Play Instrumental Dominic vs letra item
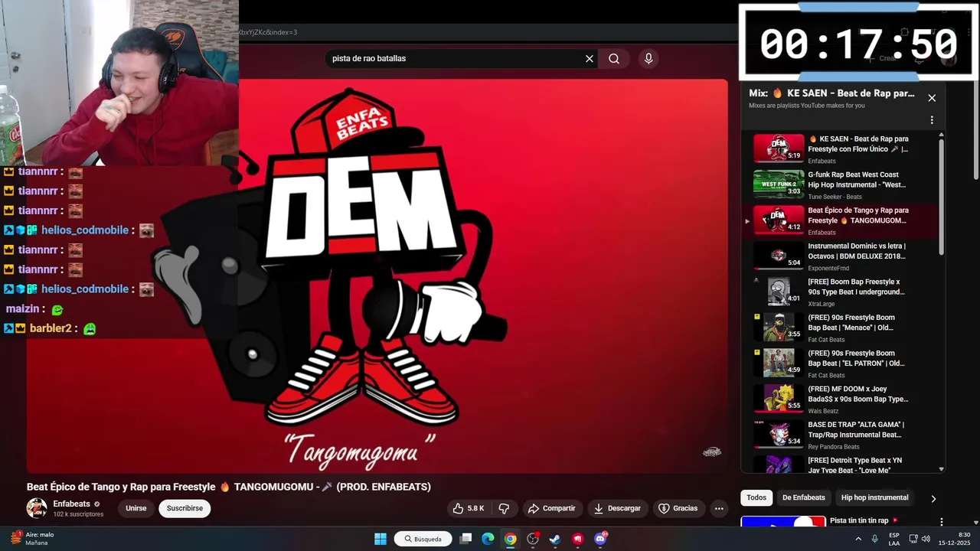980x551 pixels. pos(838,256)
